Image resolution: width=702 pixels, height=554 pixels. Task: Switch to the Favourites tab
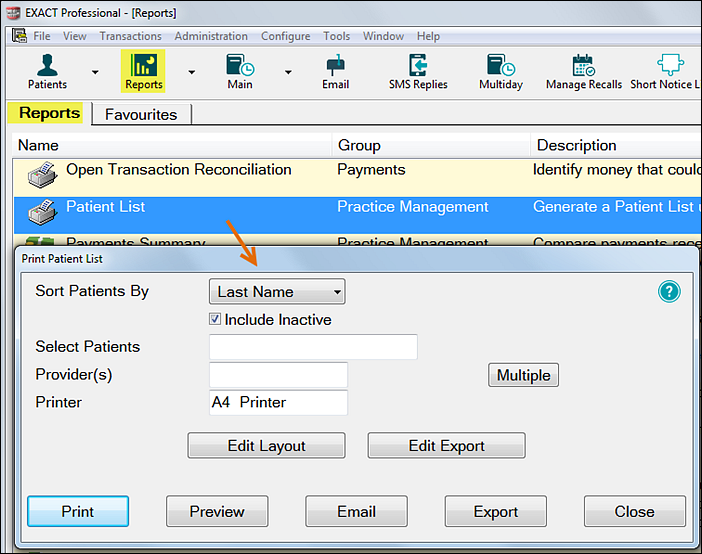(141, 115)
